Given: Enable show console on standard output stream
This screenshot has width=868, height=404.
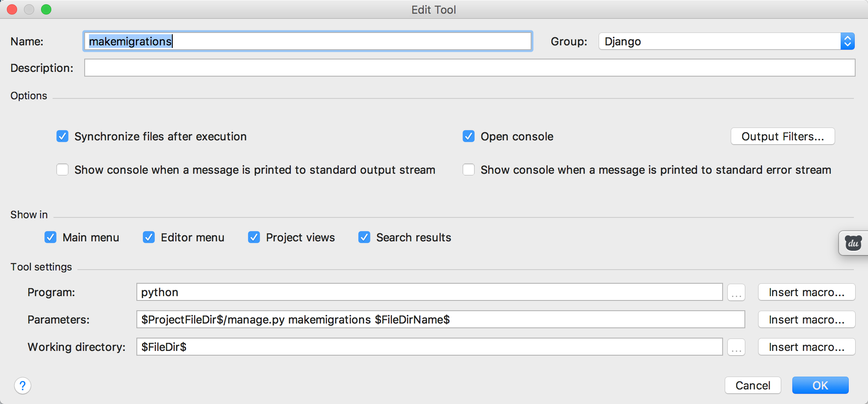Looking at the screenshot, I should (62, 170).
